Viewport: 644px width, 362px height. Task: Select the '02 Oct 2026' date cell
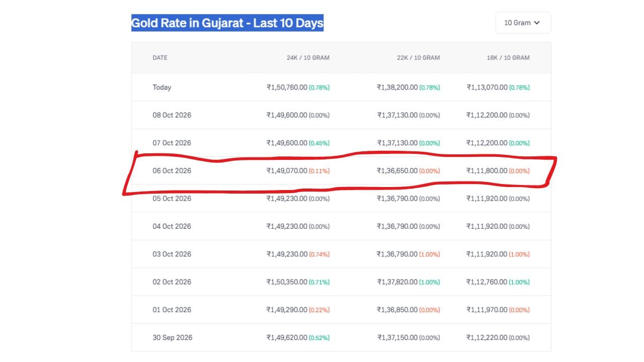pyautogui.click(x=172, y=282)
